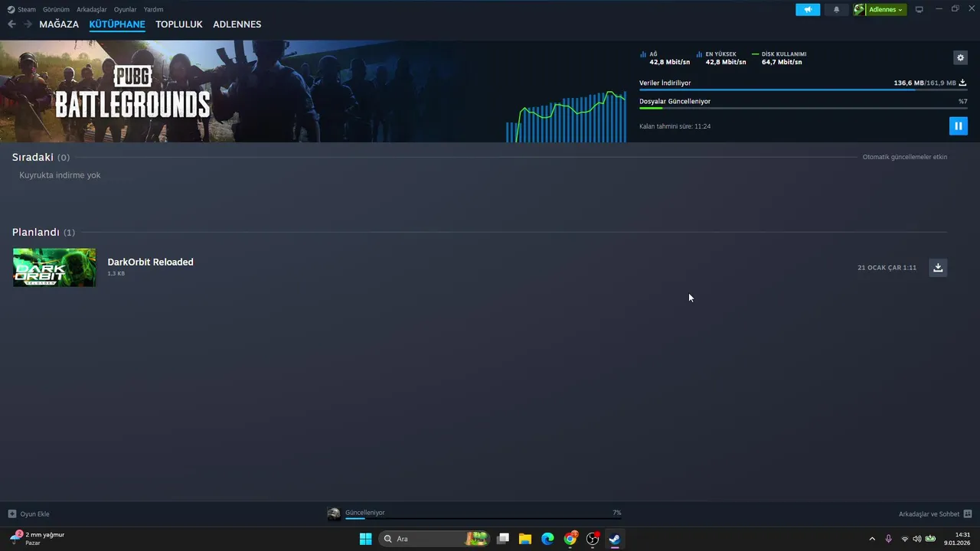
Task: Minimize the Steam window
Action: (939, 9)
